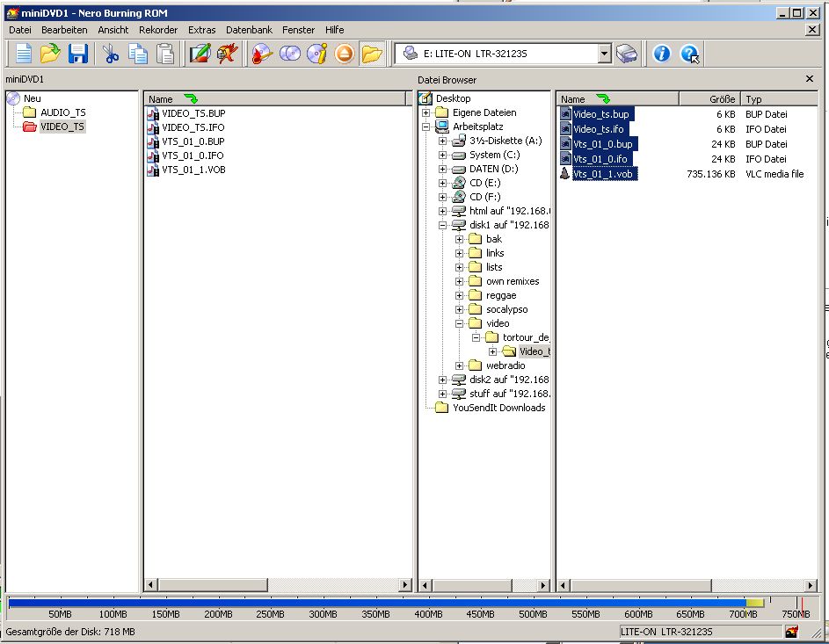Screen dimensions: 829x644
Task: Click the LITE-ON LTR-32123S status bar field
Action: tap(700, 632)
